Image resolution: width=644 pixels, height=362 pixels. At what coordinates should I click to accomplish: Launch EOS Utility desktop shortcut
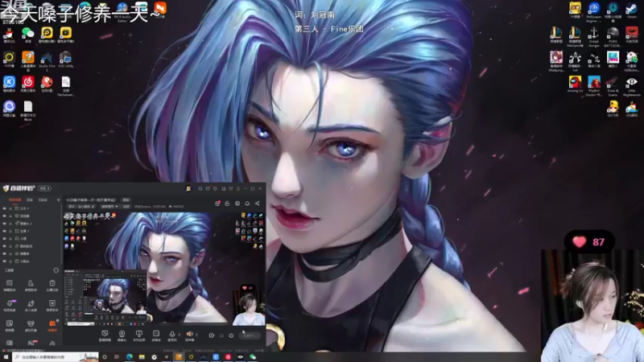click(x=65, y=60)
